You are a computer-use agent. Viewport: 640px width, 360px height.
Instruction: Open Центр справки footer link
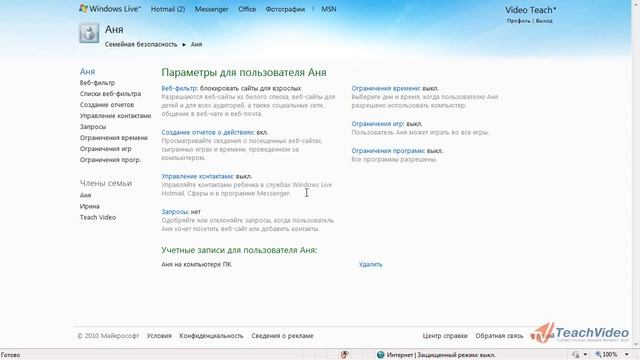click(x=445, y=336)
